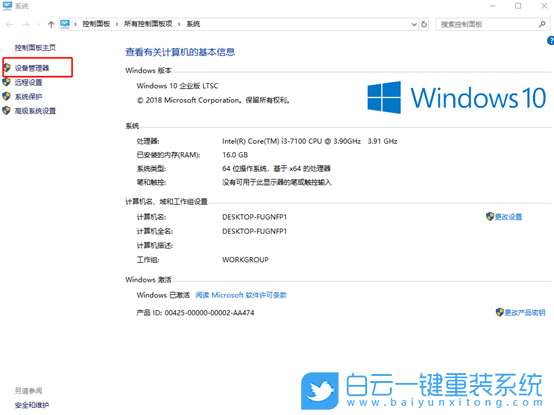Select the 16.0 GB RAM value
The width and height of the screenshot is (554, 415).
point(235,155)
